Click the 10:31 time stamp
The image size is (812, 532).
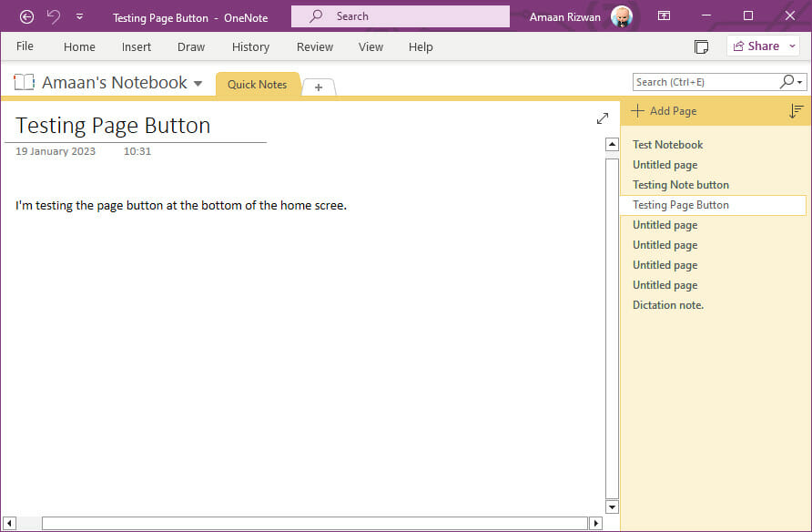(x=137, y=151)
